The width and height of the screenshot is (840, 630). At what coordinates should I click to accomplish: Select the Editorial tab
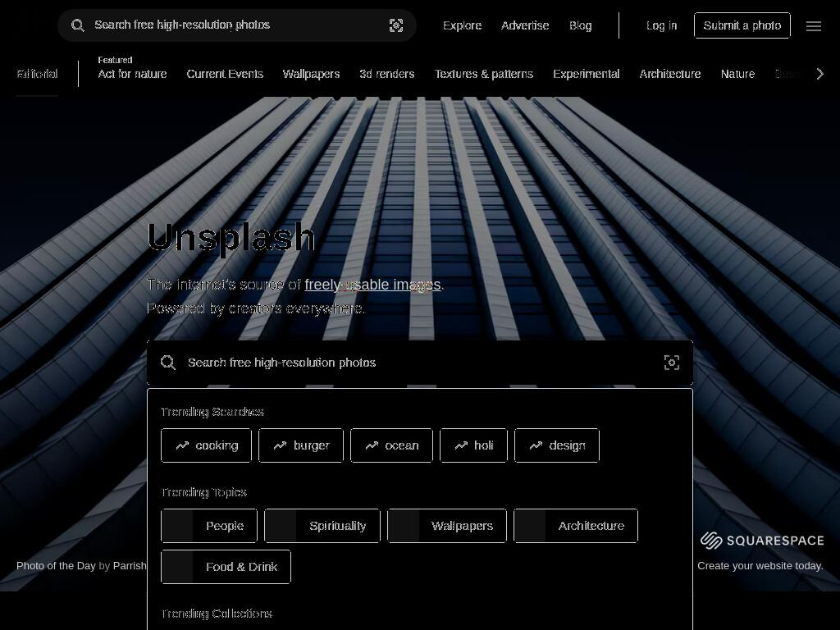tap(37, 74)
